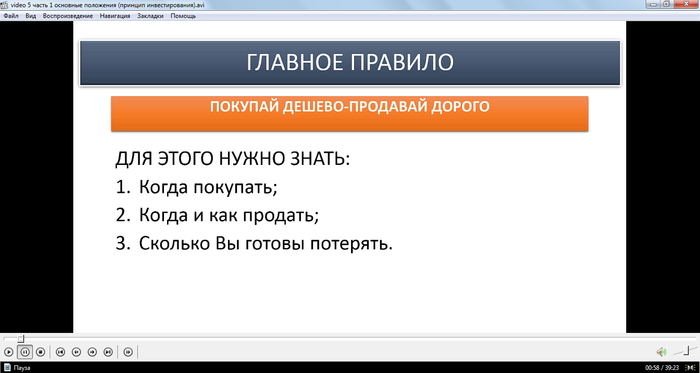This screenshot has width=700, height=373.
Task: Stop the video with the Stop button
Action: [x=40, y=352]
